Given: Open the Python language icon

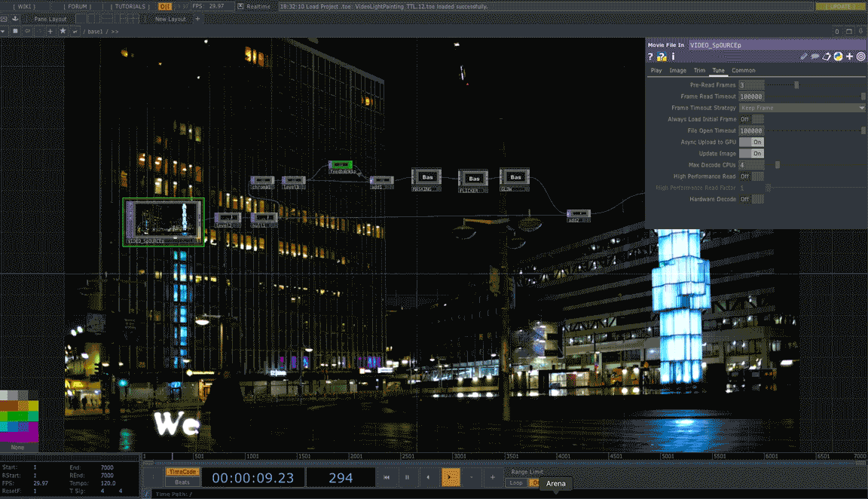Looking at the screenshot, I should click(x=838, y=57).
